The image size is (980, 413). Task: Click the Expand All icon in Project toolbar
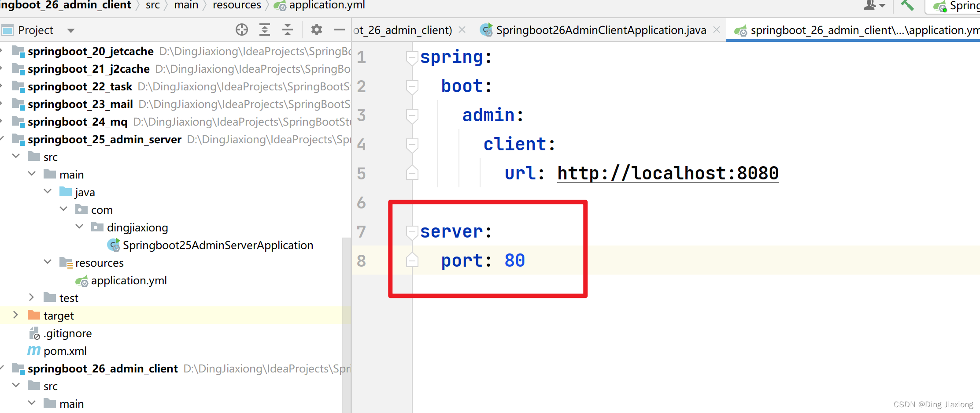pyautogui.click(x=264, y=30)
